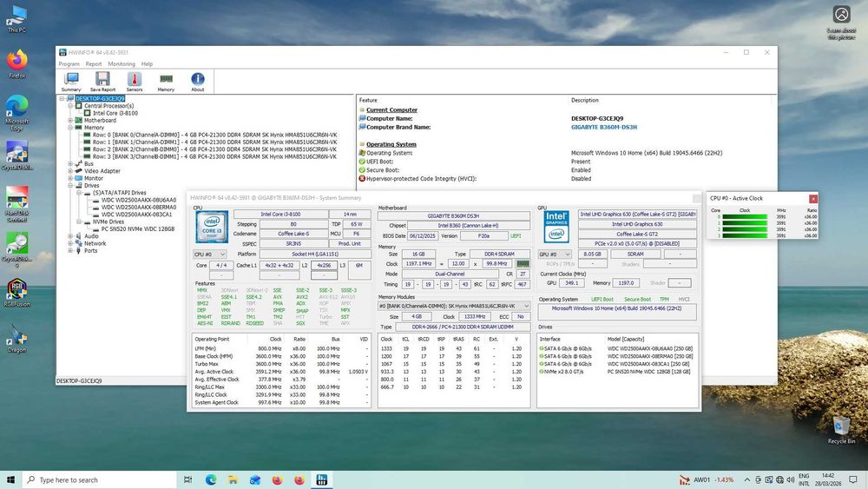Open the CPU #0 selector dropdown
Image resolution: width=868 pixels, height=489 pixels.
[x=210, y=254]
